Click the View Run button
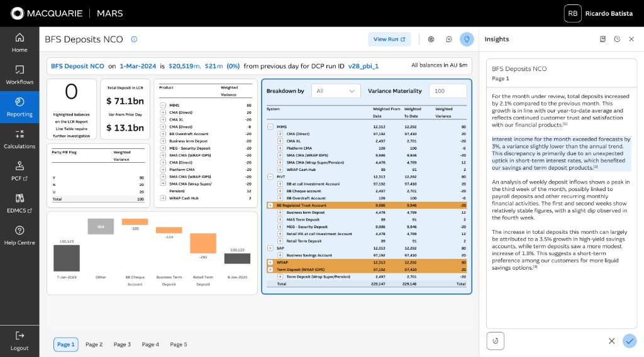The image size is (644, 357). 389,40
